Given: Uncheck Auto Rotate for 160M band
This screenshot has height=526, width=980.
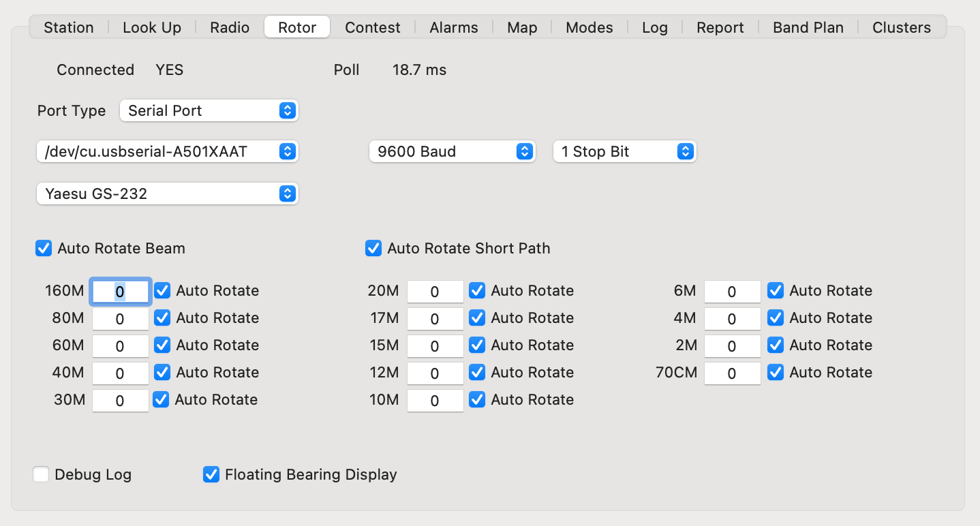Looking at the screenshot, I should pos(162,291).
